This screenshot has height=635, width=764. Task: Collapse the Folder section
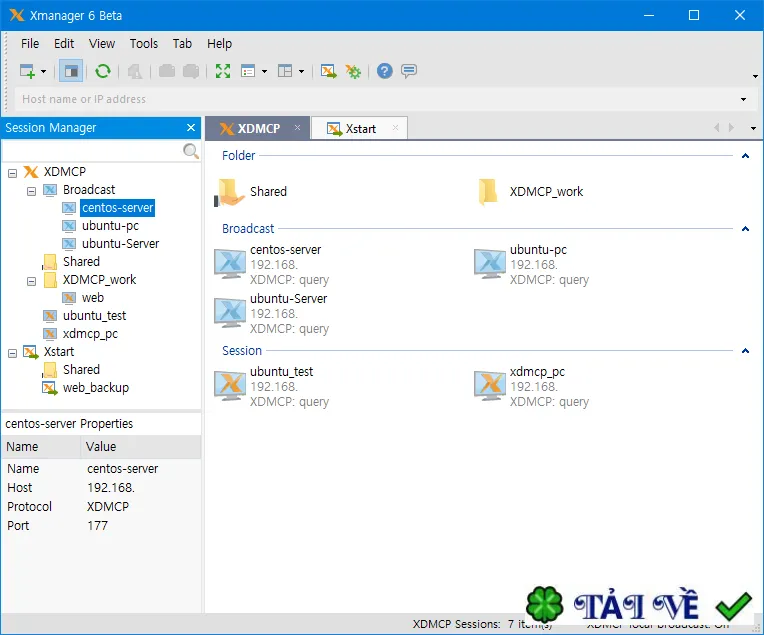[745, 156]
